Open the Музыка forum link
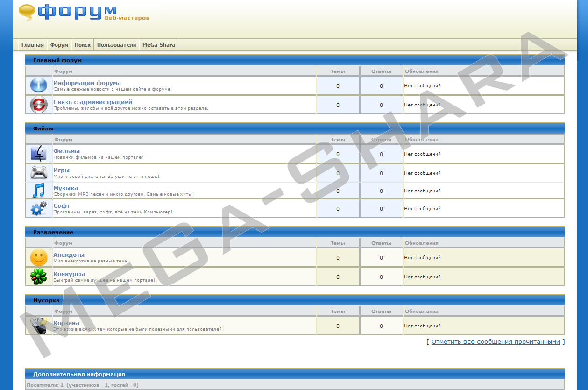Screen dimensions: 588x390 click(x=65, y=188)
